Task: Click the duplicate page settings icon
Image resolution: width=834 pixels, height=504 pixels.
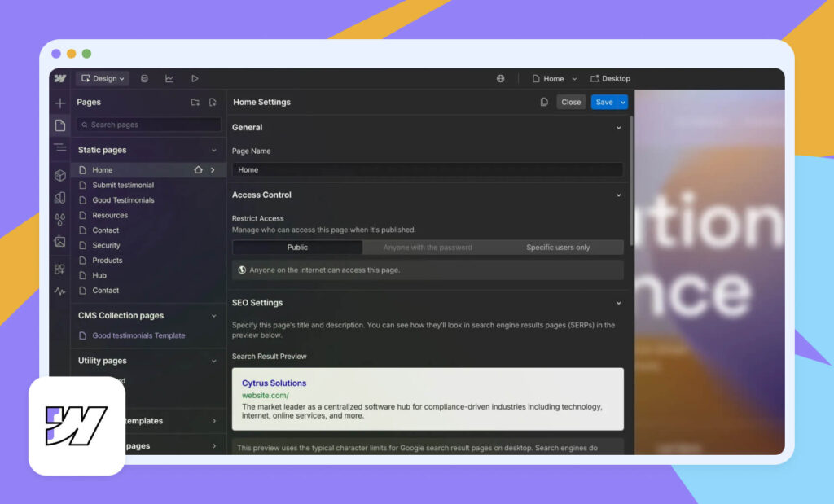Action: [x=544, y=102]
